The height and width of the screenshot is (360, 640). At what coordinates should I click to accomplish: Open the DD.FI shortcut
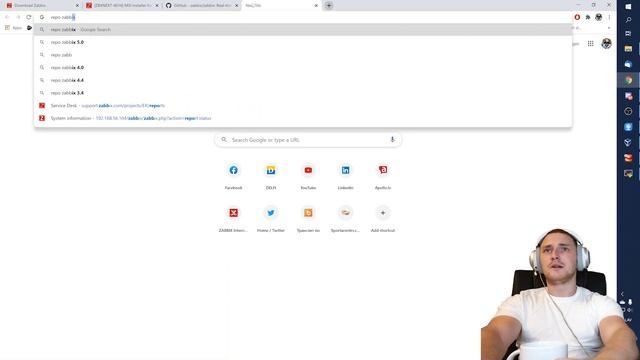(271, 176)
